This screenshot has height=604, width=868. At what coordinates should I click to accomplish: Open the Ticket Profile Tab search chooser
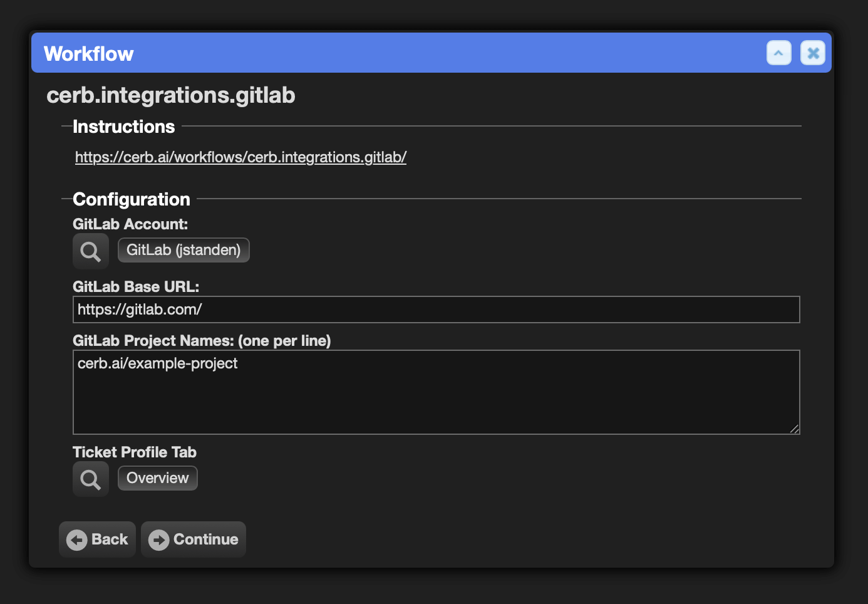[x=91, y=479]
